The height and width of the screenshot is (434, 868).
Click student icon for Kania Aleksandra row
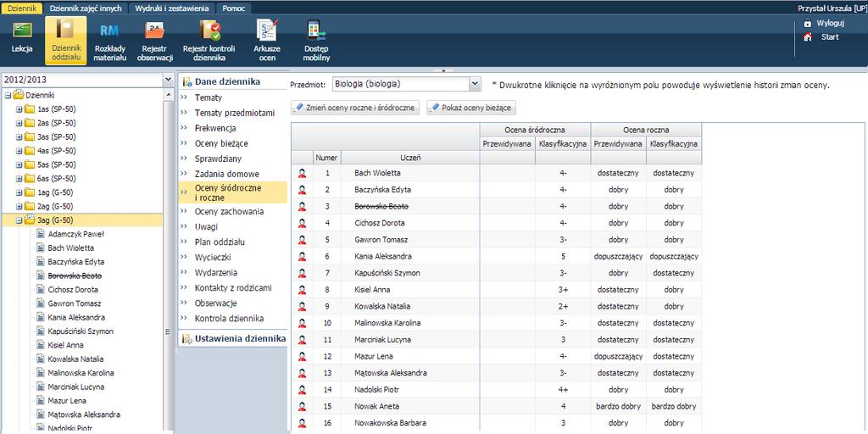(302, 256)
